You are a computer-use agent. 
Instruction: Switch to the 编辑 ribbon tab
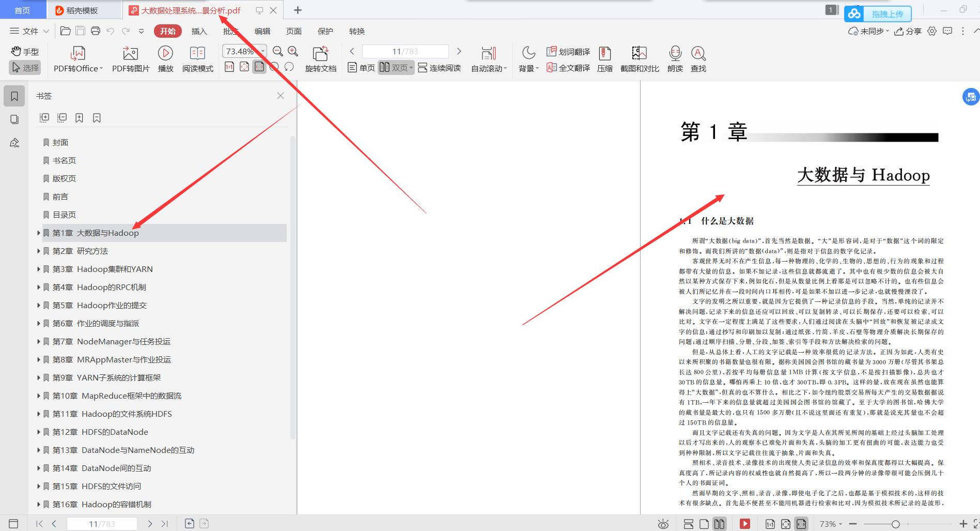click(262, 31)
